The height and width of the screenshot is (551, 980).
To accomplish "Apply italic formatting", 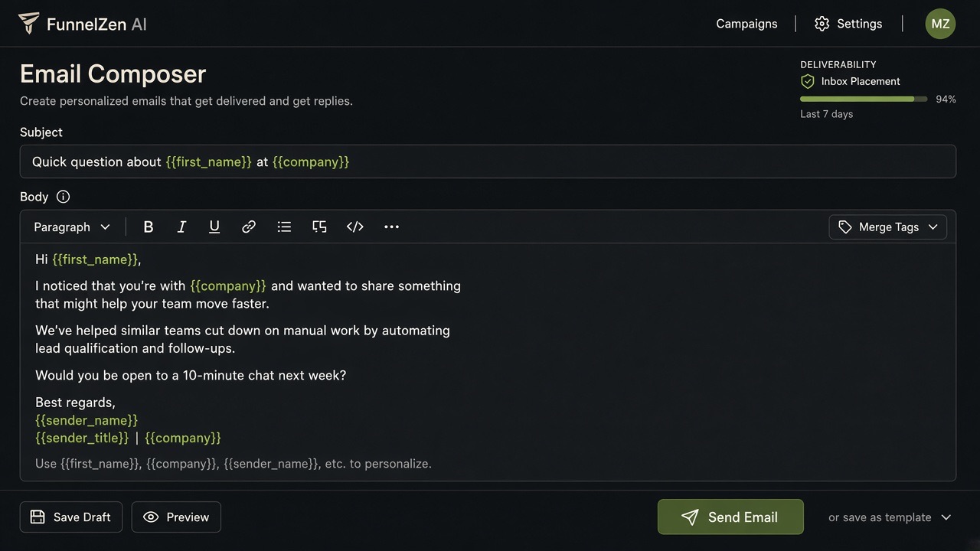I will [181, 227].
